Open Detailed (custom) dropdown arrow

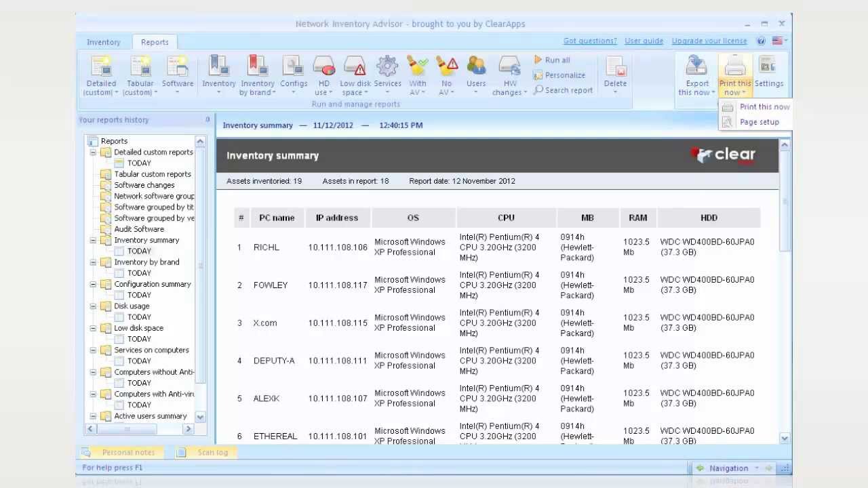pos(116,93)
